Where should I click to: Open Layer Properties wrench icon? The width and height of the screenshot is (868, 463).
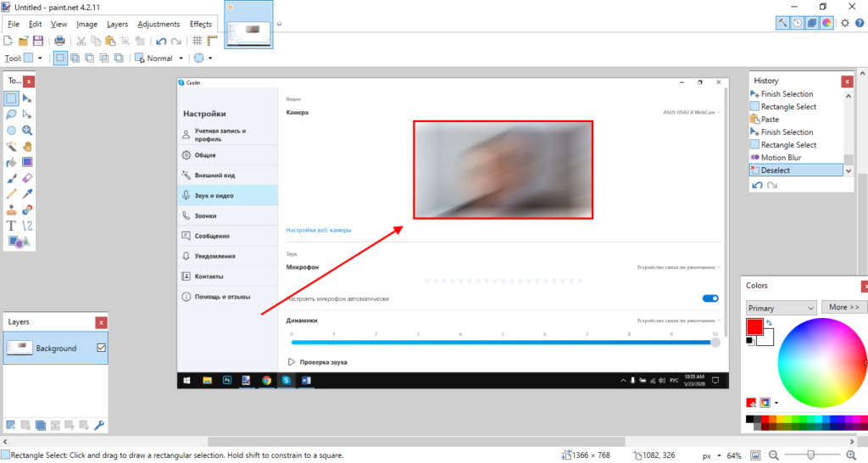coord(98,425)
